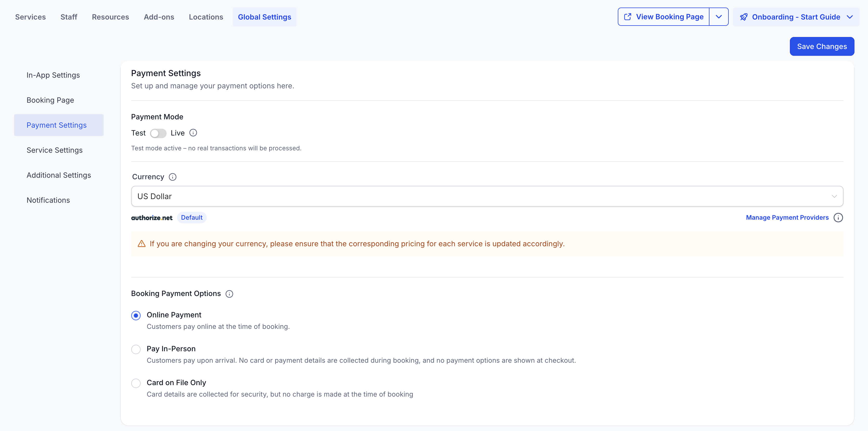Switch to the Services tab
Screen dimensions: 868x431
[30, 17]
